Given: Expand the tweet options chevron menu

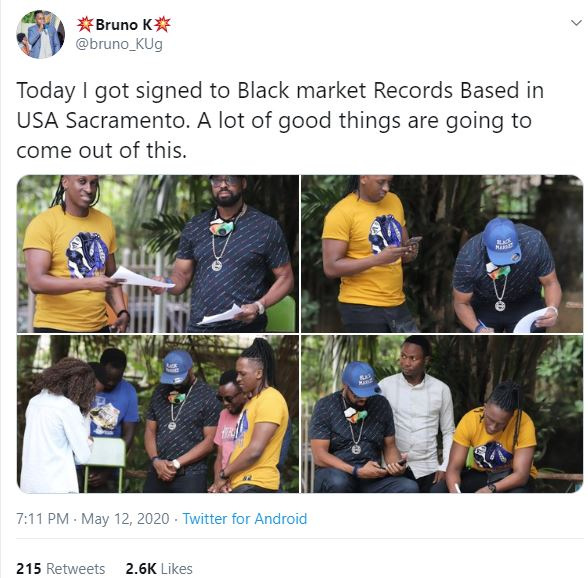Looking at the screenshot, I should 576,23.
